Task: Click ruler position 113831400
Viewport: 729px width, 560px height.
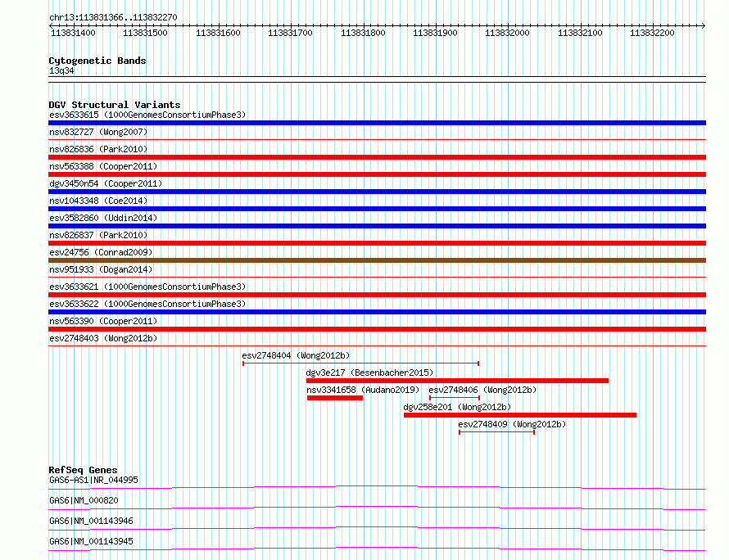Action: 73,33
